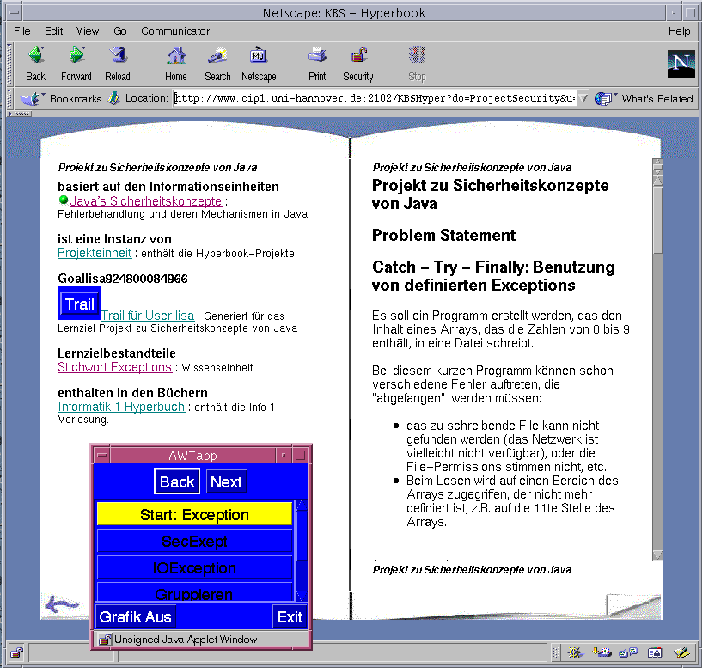Click the Netscape toolbar icon

pyautogui.click(x=258, y=56)
